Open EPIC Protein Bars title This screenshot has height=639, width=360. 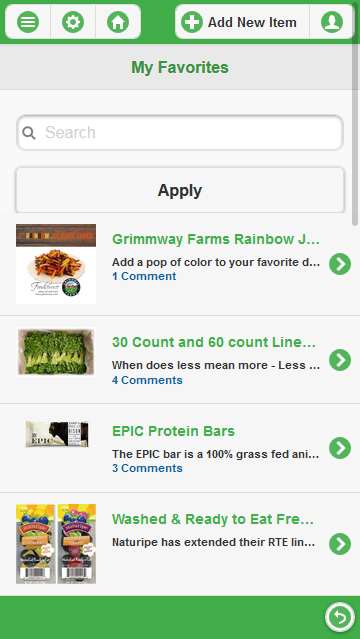pyautogui.click(x=173, y=431)
